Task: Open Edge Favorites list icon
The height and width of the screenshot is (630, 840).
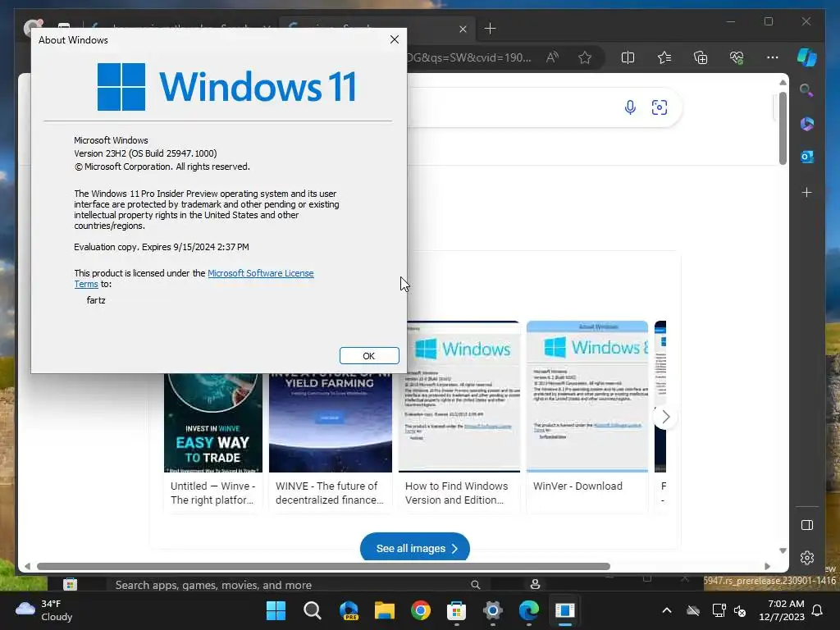Action: 664,57
